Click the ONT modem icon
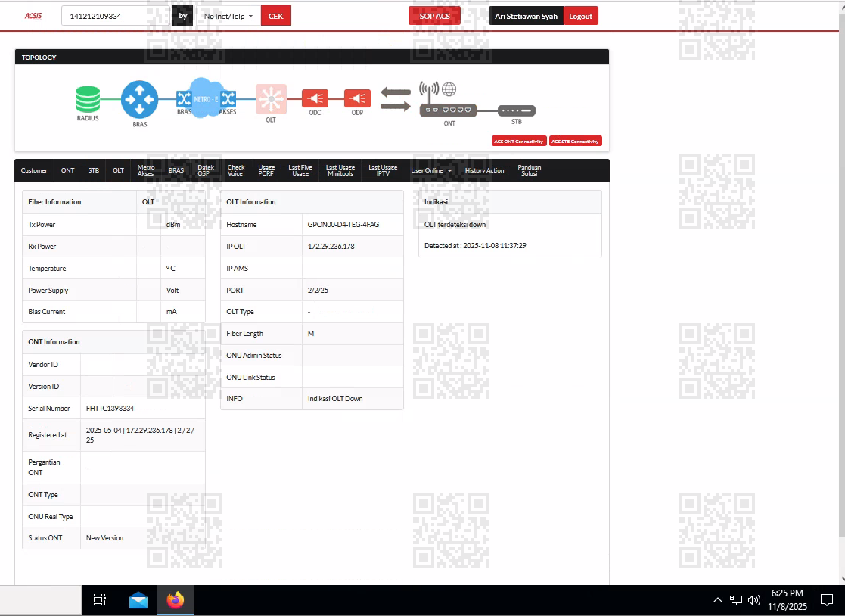Viewport: 845px width, 616px height. 449,110
